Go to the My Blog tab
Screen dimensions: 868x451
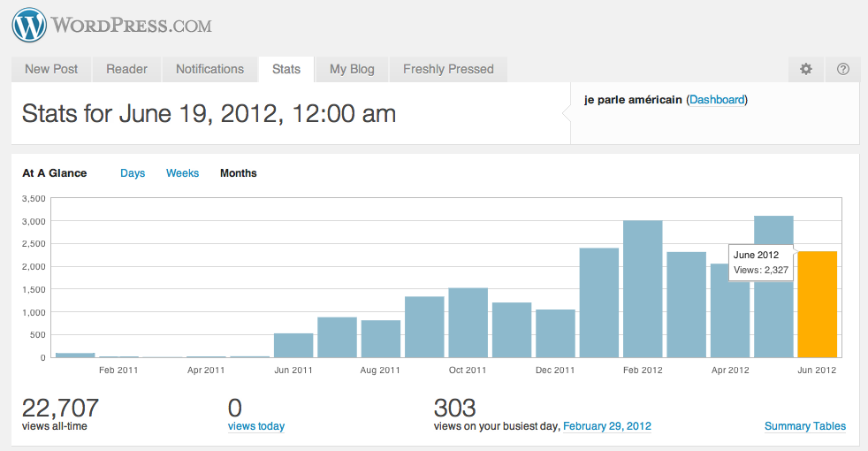[x=352, y=69]
